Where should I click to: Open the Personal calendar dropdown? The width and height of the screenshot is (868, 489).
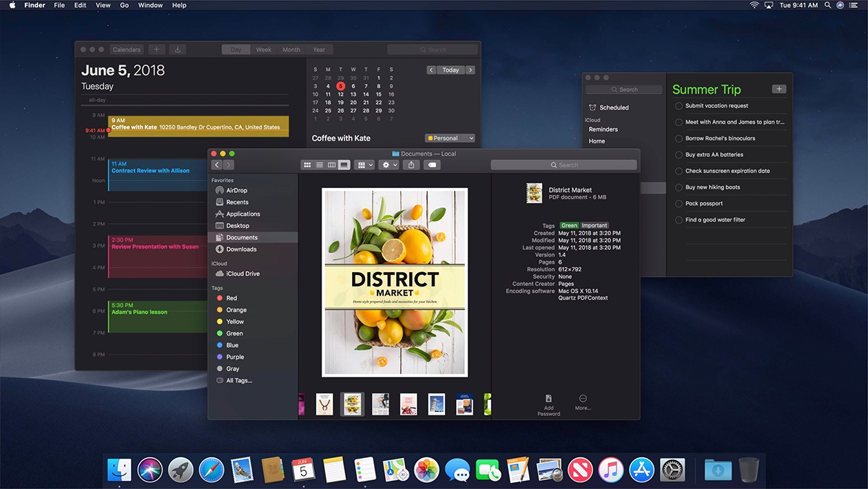450,138
